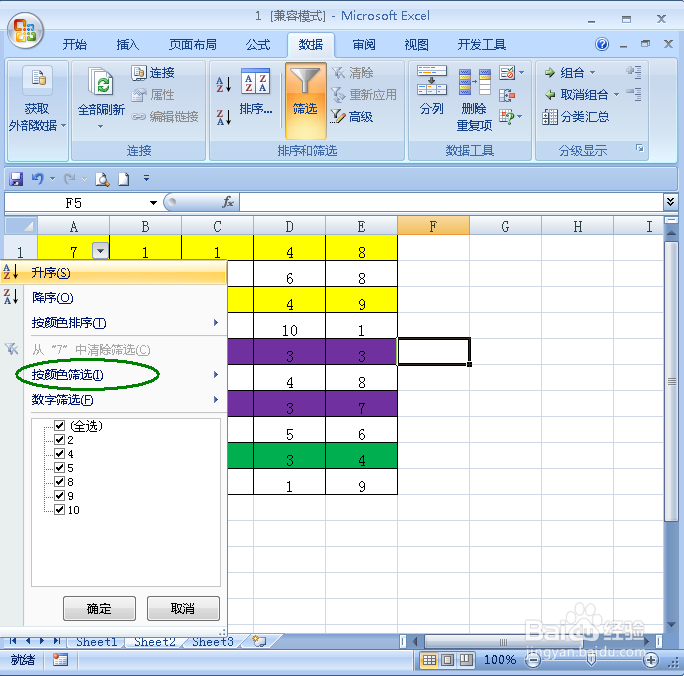
Task: Uncheck the value 8 checkbox
Action: [x=59, y=481]
